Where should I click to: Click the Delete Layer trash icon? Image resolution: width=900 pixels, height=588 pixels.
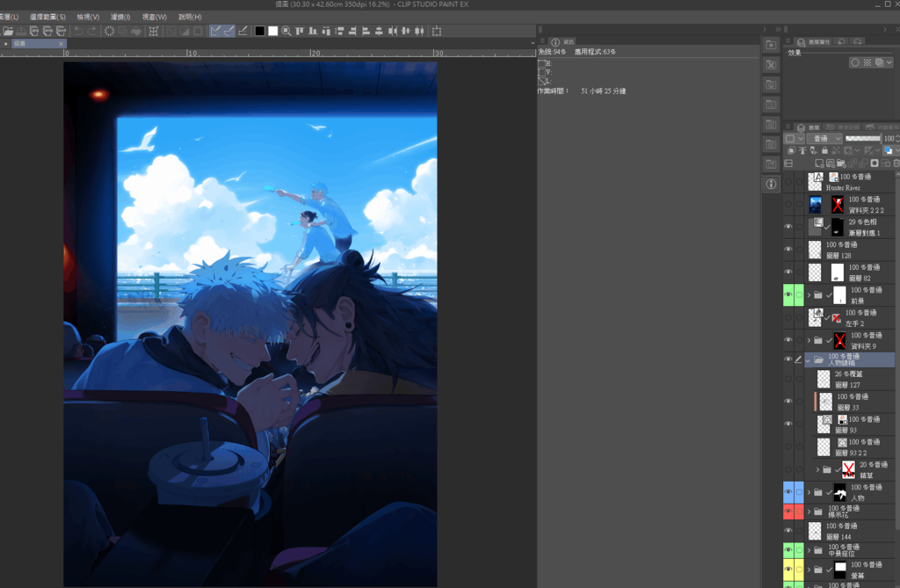tap(896, 163)
